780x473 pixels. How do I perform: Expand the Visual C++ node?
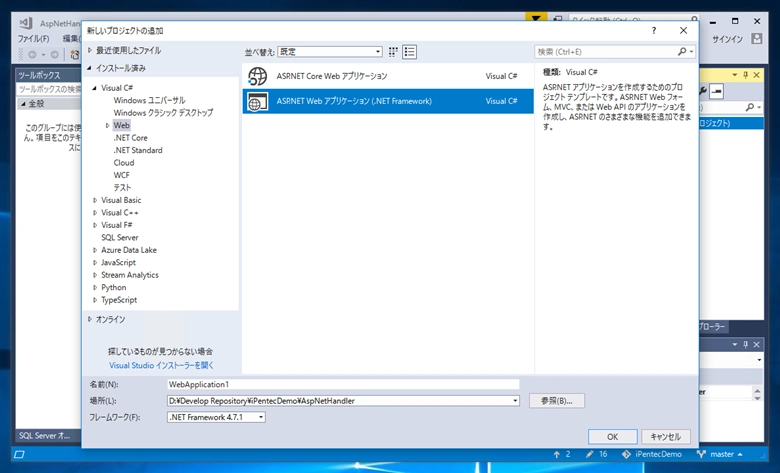95,212
